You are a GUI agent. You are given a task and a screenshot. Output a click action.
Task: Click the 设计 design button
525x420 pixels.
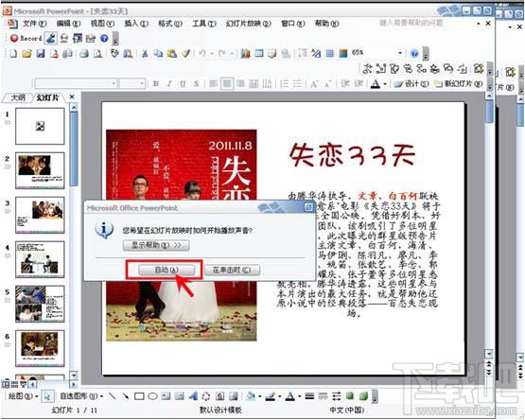coord(411,84)
